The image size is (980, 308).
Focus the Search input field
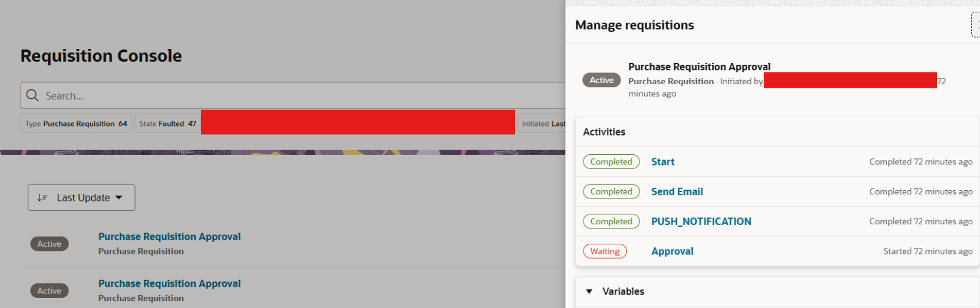[x=295, y=95]
